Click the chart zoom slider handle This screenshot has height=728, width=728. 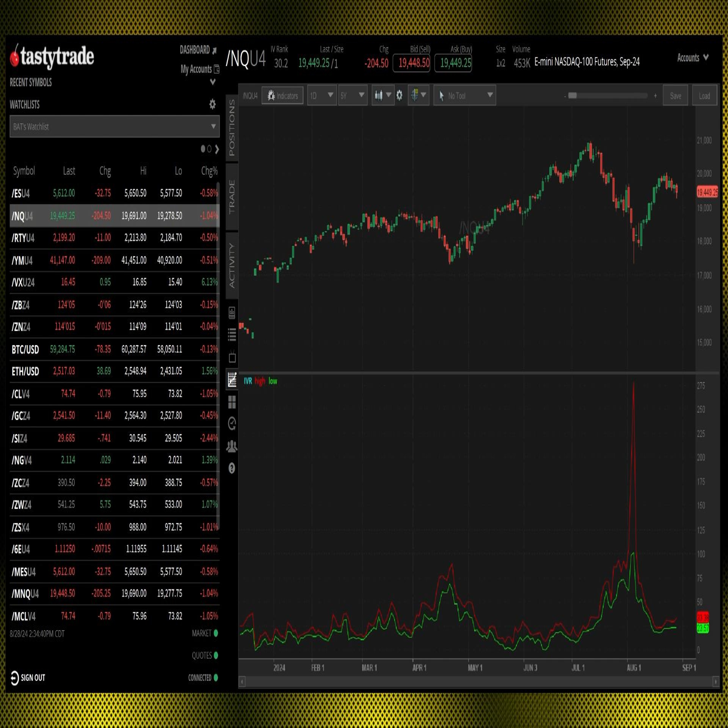(x=572, y=96)
